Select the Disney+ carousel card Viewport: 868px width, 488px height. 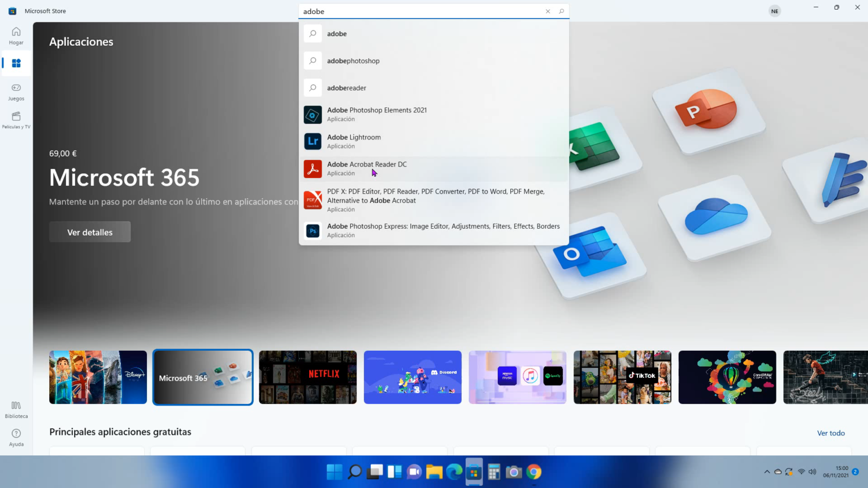[x=98, y=377]
